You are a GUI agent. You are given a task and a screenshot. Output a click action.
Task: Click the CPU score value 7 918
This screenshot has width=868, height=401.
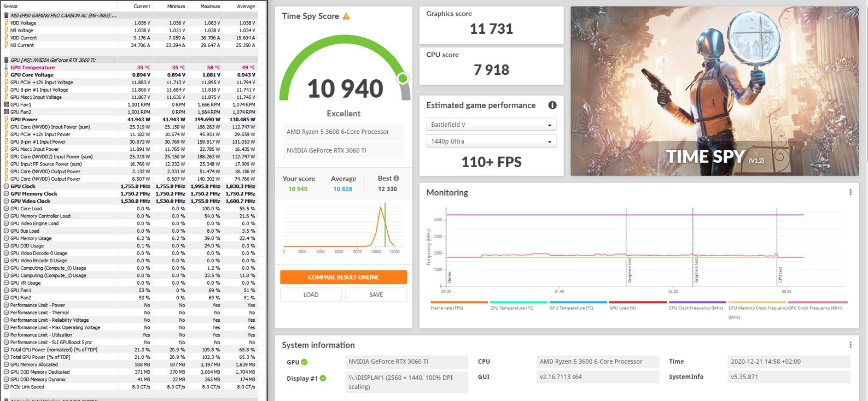491,70
